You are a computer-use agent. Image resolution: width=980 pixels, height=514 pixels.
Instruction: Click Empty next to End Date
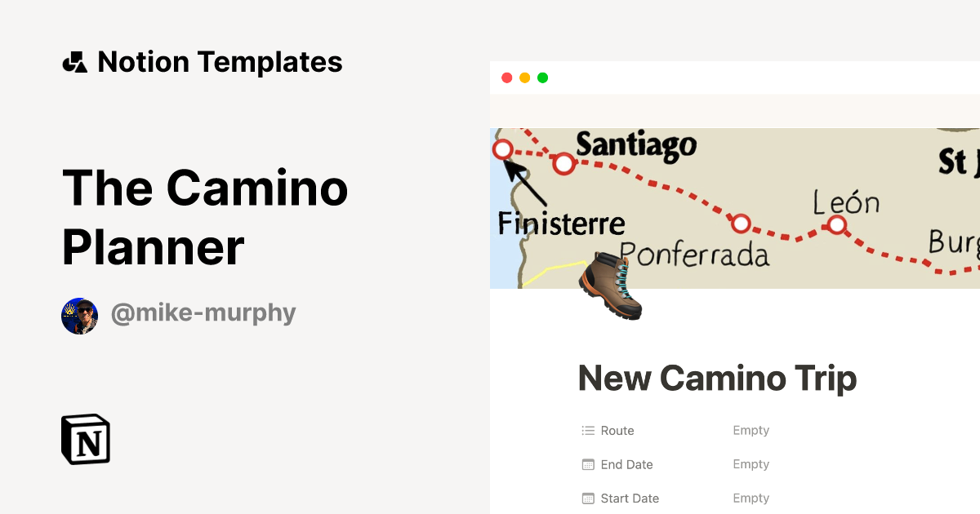pos(750,464)
